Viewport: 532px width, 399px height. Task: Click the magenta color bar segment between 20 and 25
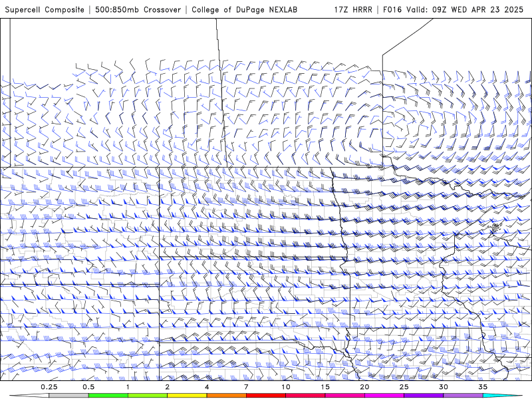pos(384,396)
